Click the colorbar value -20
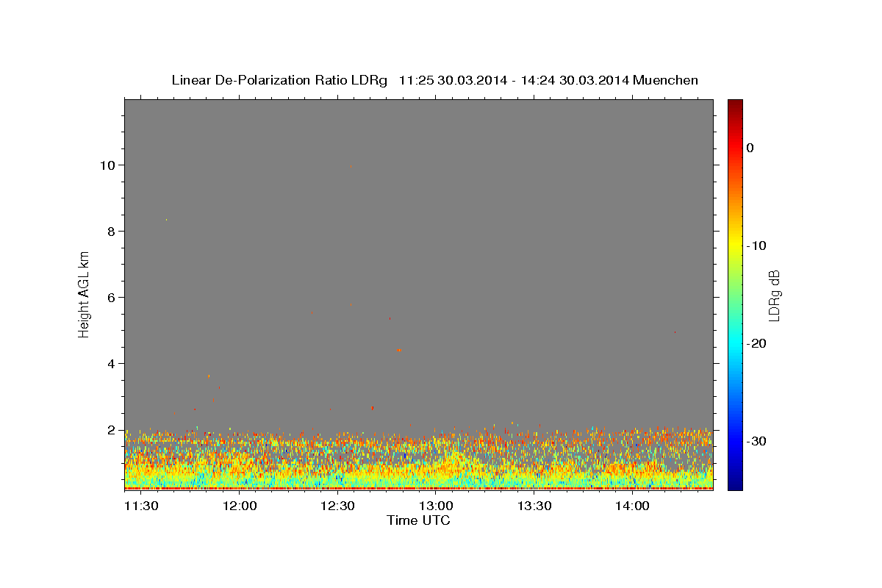This screenshot has width=882, height=588. point(757,343)
